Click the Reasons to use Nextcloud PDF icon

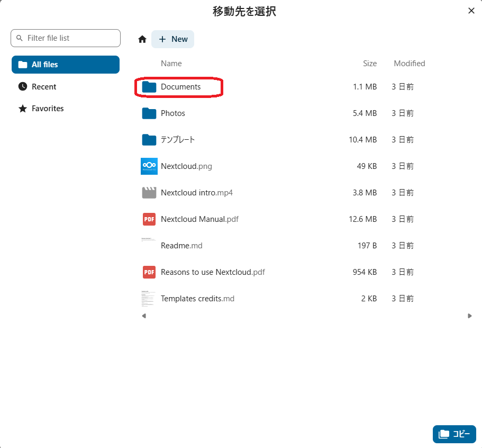[149, 272]
